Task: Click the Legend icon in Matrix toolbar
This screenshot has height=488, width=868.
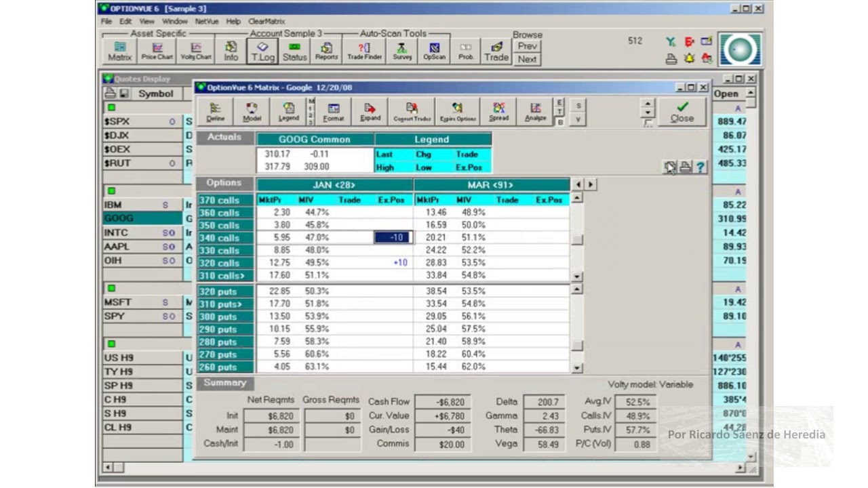Action: (288, 112)
